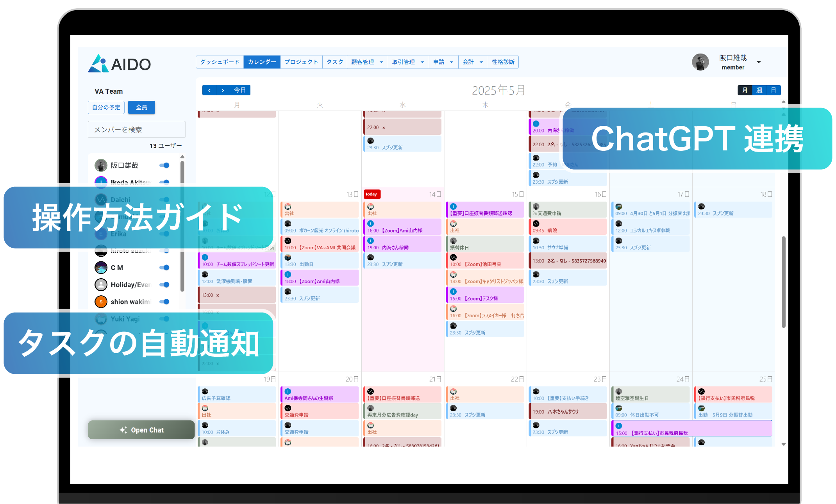Toggle visibility switch for Ikeda Akitsu
Viewport: 836px width, 504px height.
[x=164, y=182]
